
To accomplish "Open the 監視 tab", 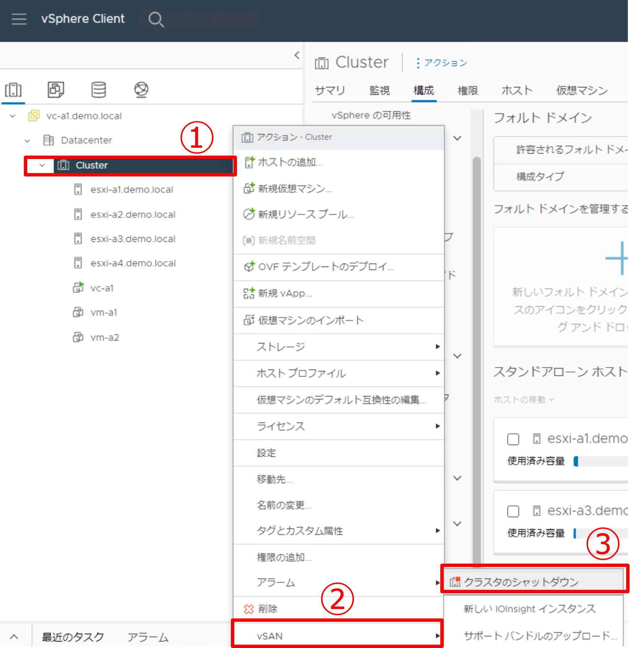I will pyautogui.click(x=379, y=90).
